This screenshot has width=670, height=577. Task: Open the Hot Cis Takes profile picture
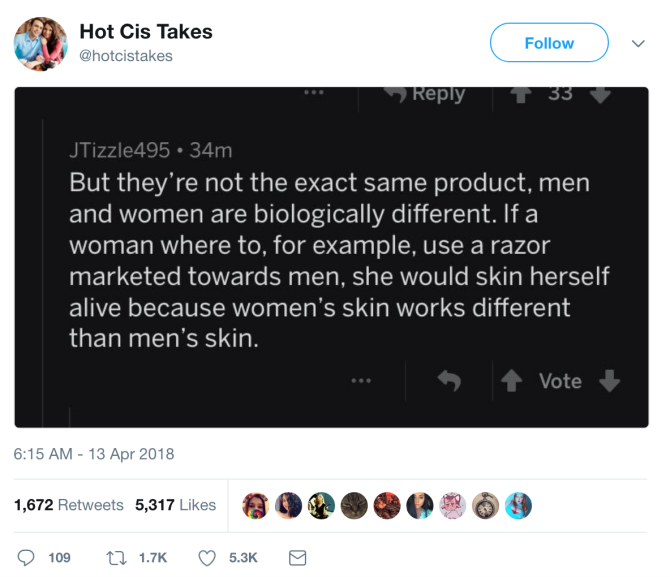click(41, 44)
